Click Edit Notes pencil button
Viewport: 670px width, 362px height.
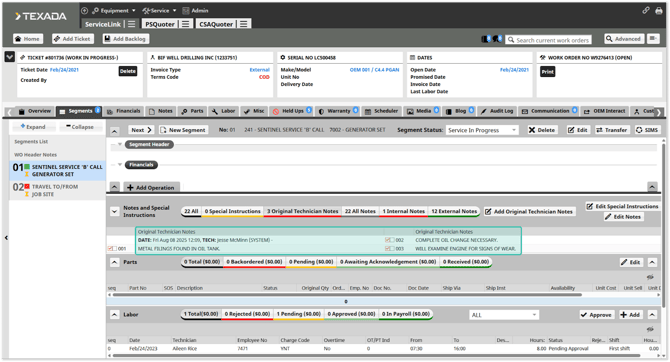click(623, 217)
